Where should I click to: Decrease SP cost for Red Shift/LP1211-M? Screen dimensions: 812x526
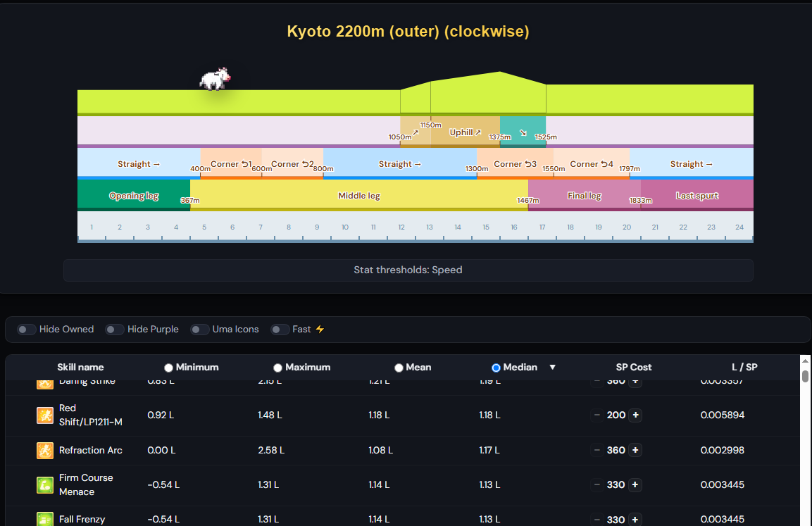pyautogui.click(x=597, y=415)
